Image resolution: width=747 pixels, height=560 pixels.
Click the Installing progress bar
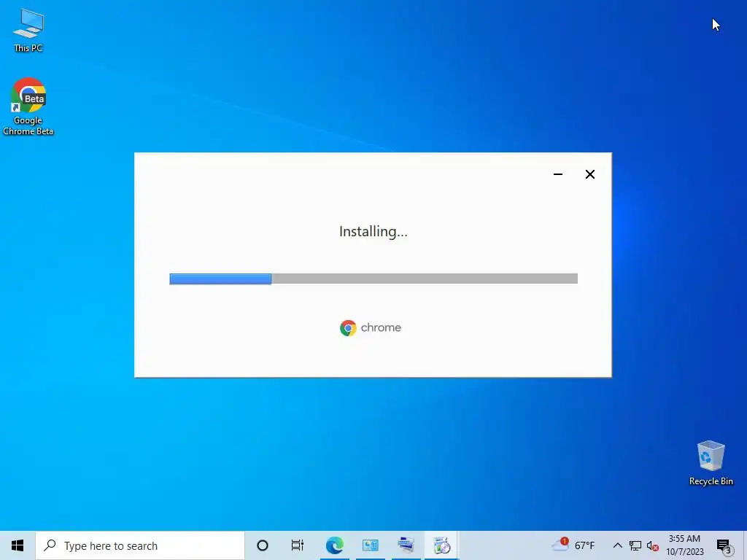click(373, 279)
